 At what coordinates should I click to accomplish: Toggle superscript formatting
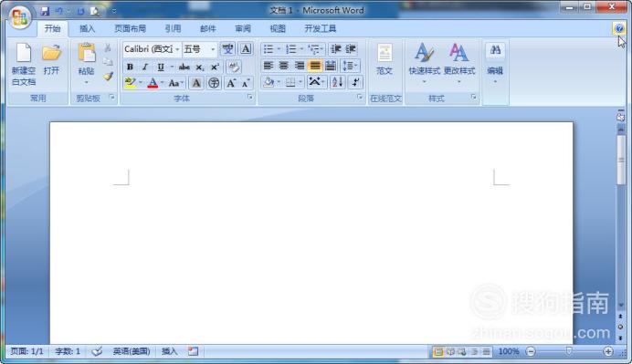pos(215,67)
